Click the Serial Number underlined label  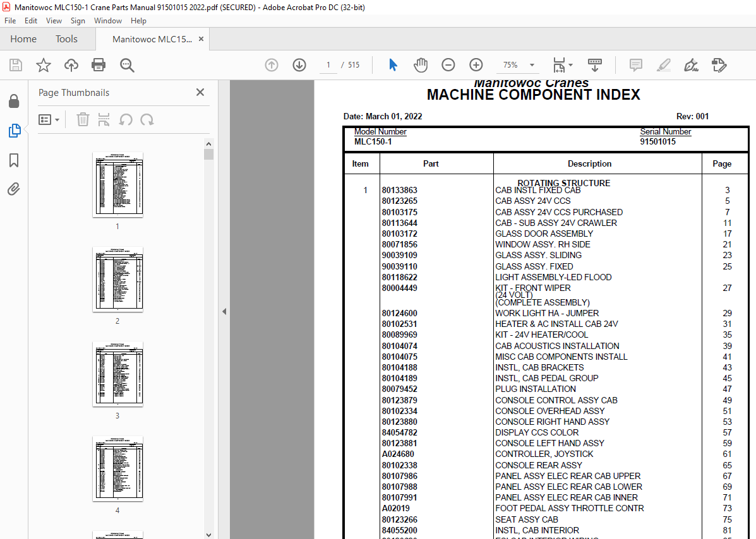(665, 131)
